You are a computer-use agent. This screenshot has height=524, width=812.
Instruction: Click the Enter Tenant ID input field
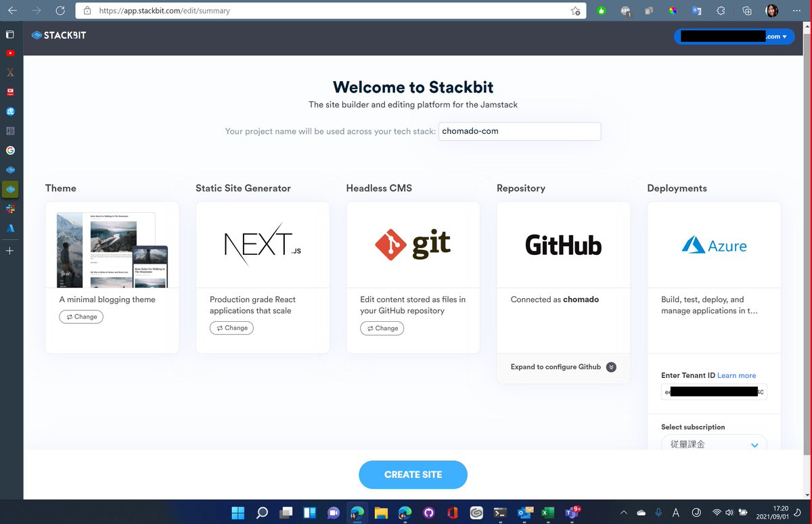click(714, 391)
